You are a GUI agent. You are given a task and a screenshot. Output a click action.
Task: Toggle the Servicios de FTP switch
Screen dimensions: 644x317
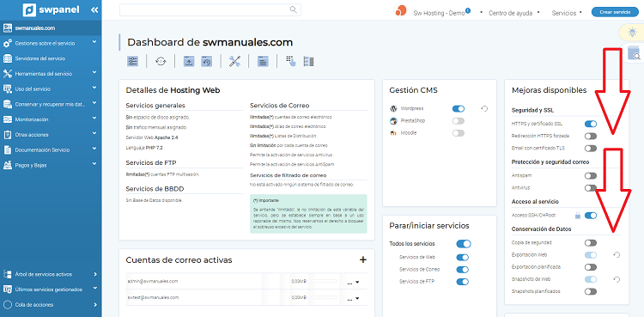(x=463, y=282)
